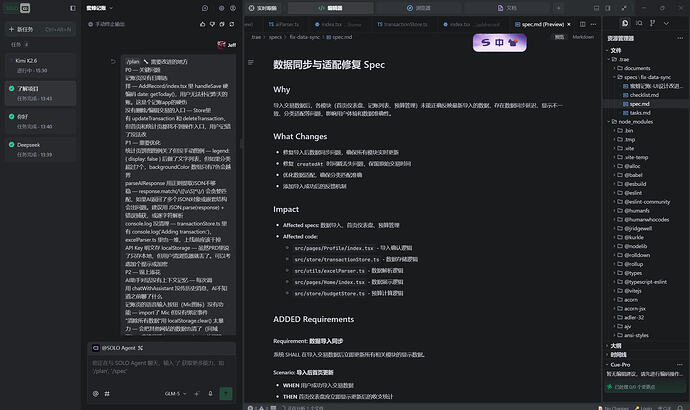Toggle the bottom panel layout icon

point(596,8)
